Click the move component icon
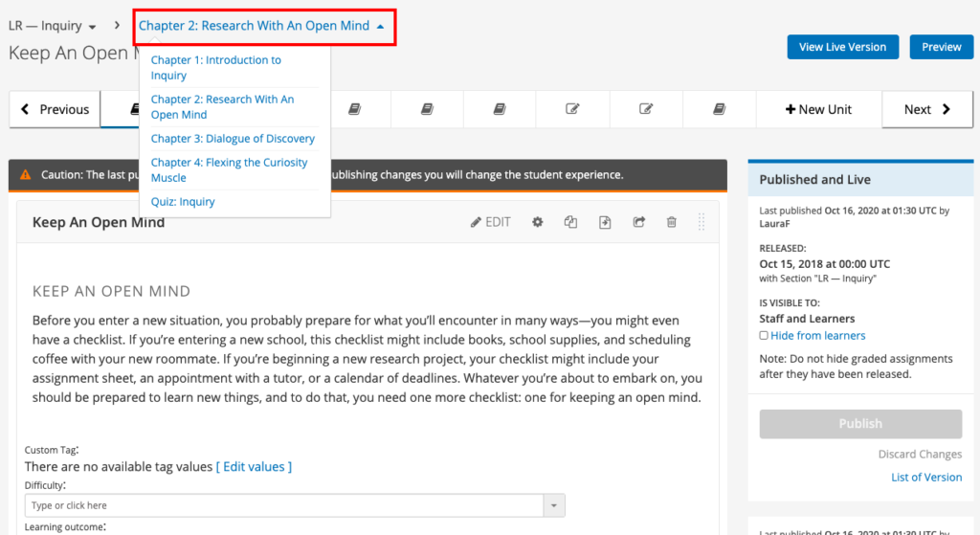The image size is (980, 535). pyautogui.click(x=605, y=222)
